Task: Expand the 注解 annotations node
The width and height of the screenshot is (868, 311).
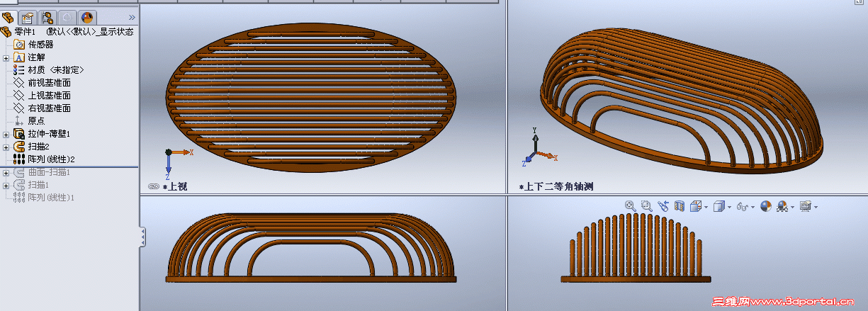Action: [x=6, y=57]
